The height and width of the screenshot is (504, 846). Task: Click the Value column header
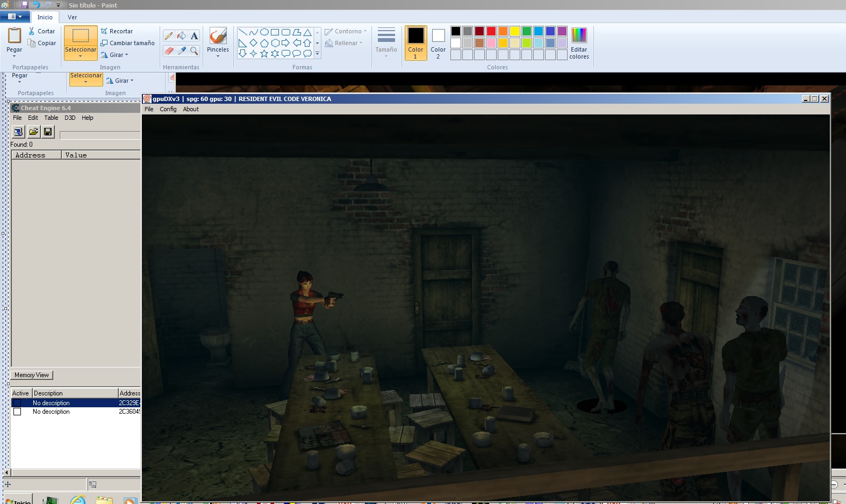(101, 155)
